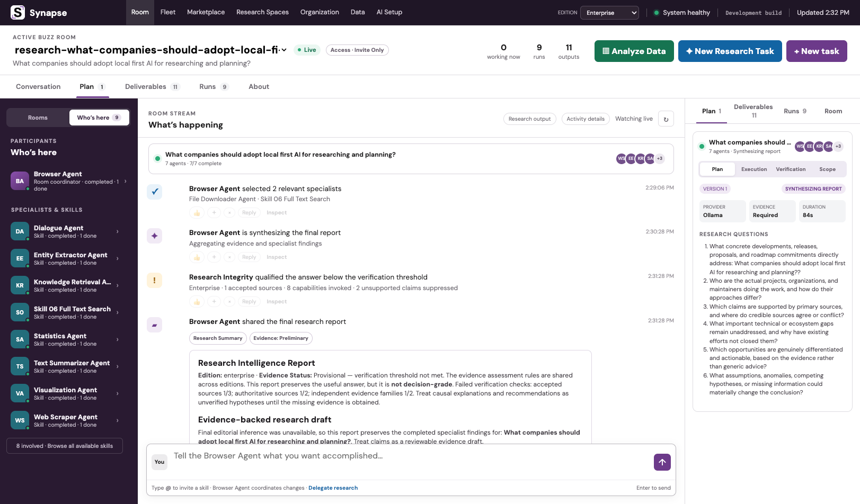
Task: Thumbs-up the 'selected 2 relevant specialists' message
Action: click(x=197, y=213)
